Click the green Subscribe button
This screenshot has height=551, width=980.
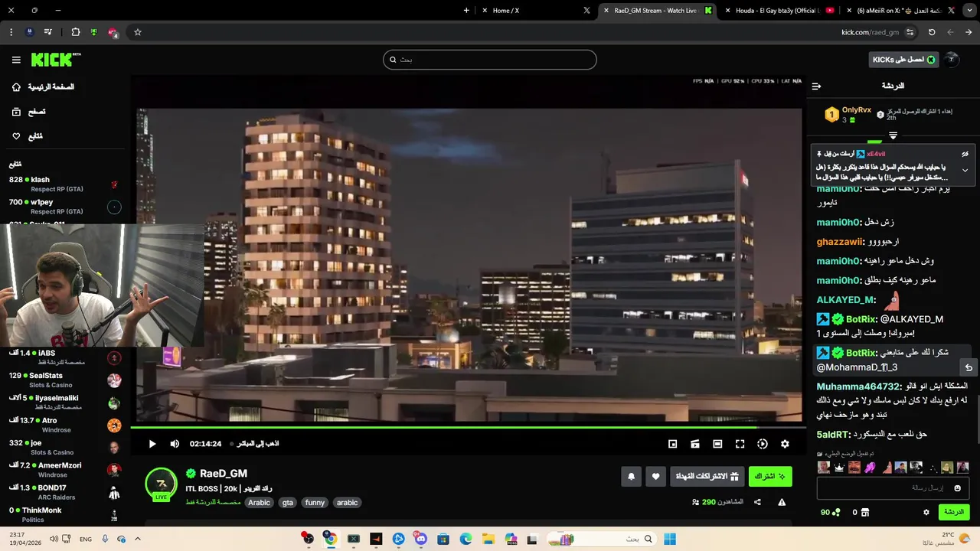point(770,476)
